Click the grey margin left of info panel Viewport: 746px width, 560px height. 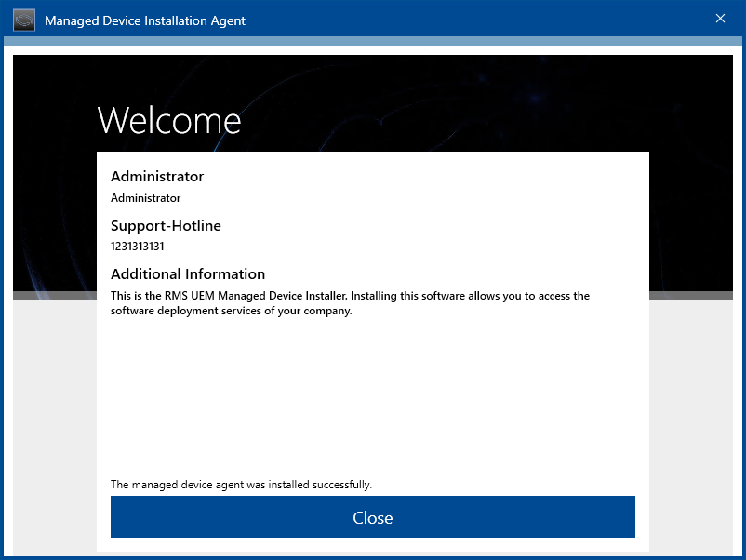point(54,419)
